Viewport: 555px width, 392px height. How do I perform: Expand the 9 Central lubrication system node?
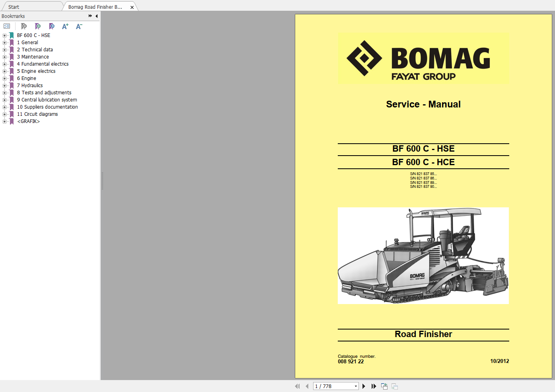coord(4,100)
